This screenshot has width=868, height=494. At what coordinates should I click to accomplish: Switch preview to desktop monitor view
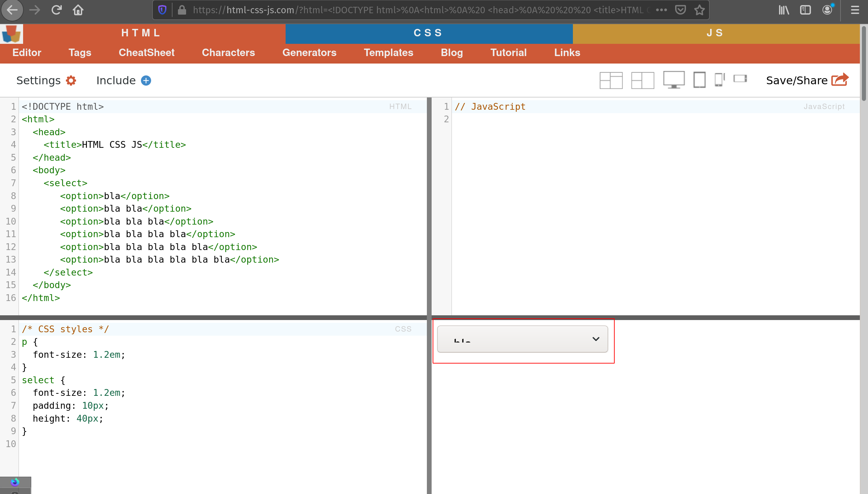tap(674, 80)
